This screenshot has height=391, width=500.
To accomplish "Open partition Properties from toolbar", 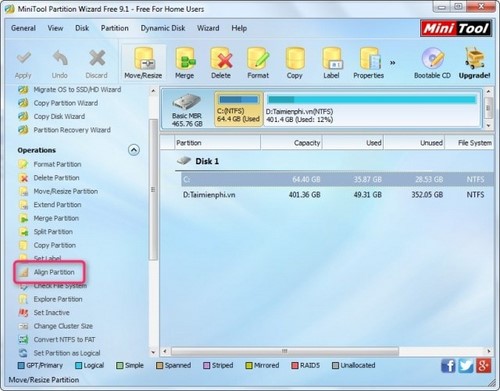I will [369, 63].
